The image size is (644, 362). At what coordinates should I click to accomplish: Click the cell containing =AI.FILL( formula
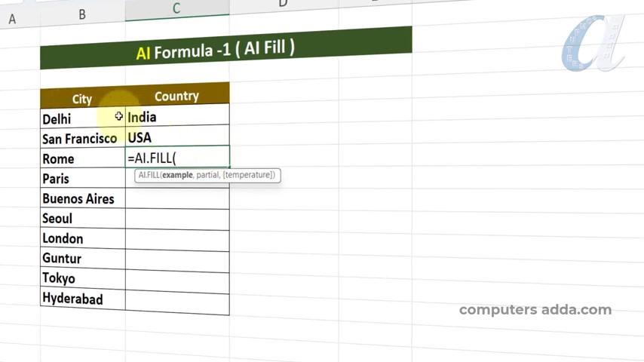(177, 157)
